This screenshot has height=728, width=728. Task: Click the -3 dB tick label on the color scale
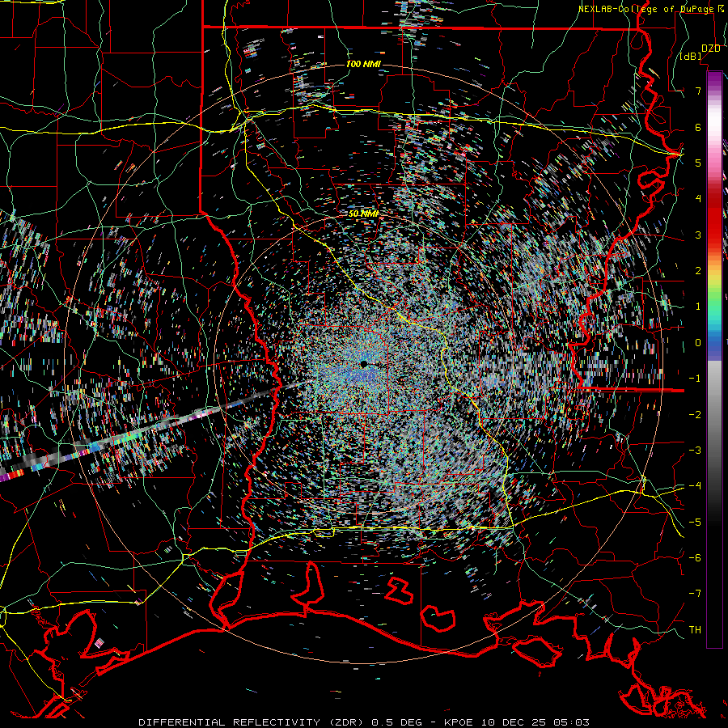pyautogui.click(x=695, y=451)
